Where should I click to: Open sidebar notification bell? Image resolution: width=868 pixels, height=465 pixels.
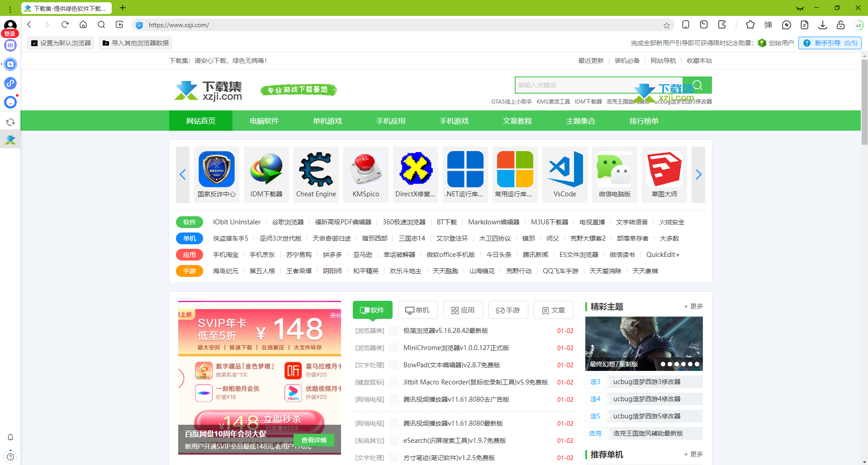[10, 437]
